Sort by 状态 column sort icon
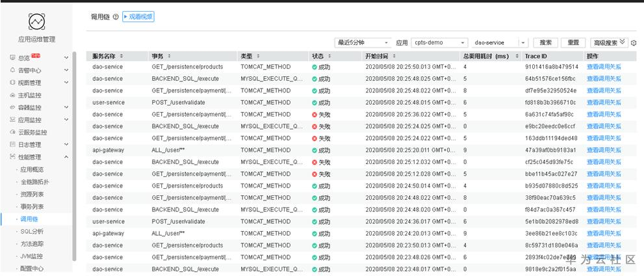 (x=329, y=56)
